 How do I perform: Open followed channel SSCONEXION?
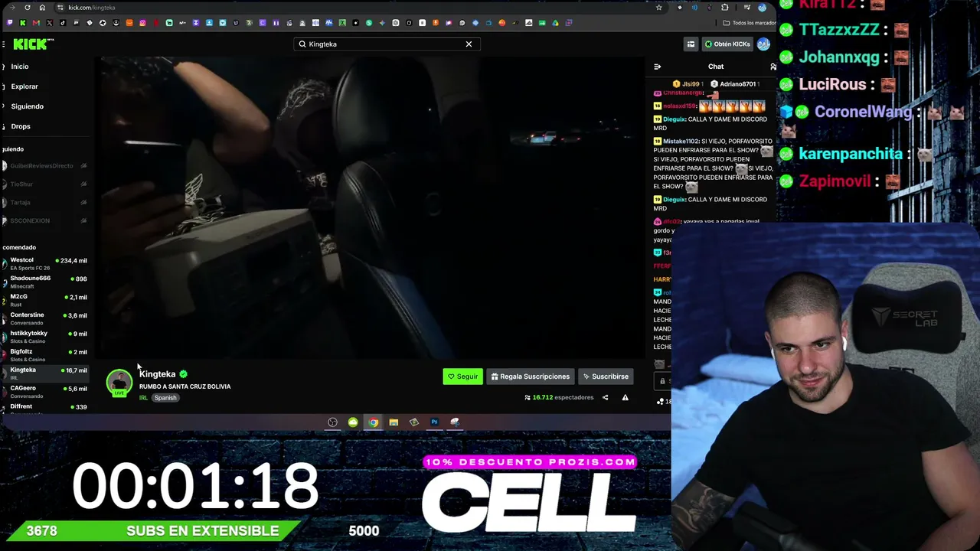point(44,220)
